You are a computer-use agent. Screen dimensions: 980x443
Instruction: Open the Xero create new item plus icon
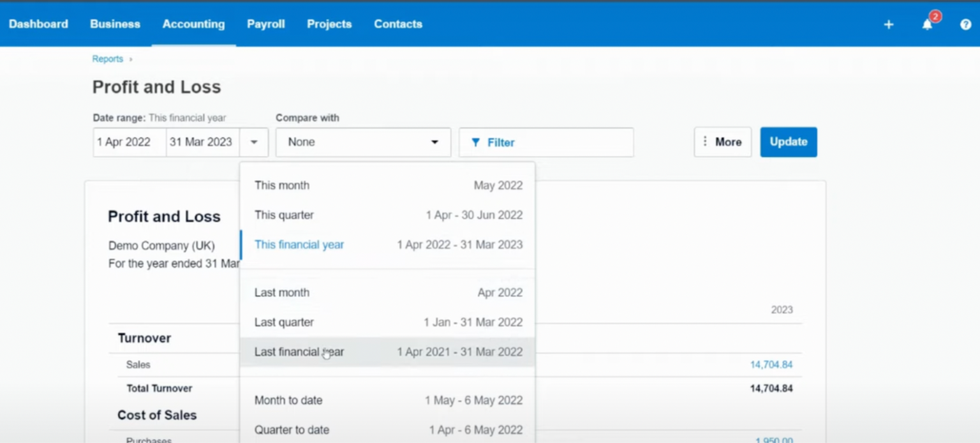(888, 24)
